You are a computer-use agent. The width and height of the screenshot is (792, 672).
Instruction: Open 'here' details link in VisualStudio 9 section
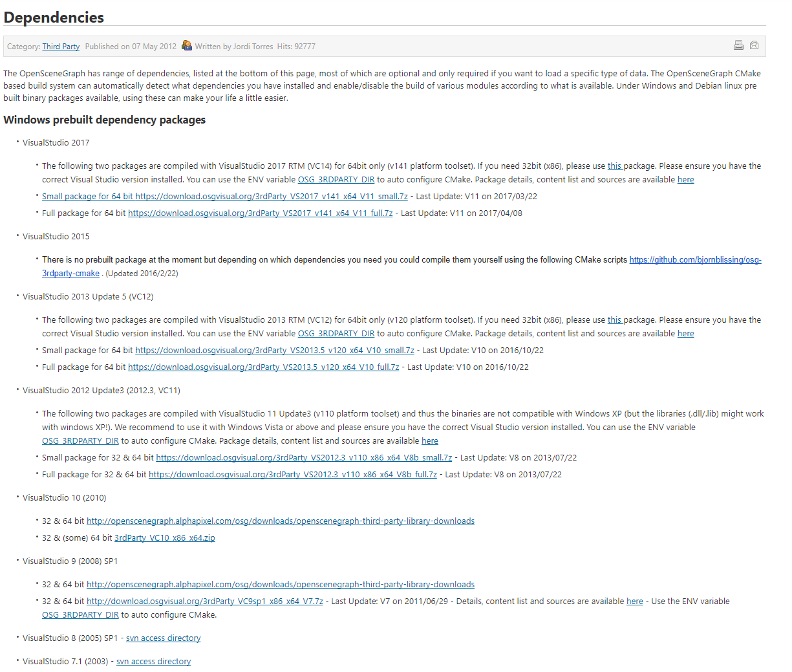(x=635, y=602)
